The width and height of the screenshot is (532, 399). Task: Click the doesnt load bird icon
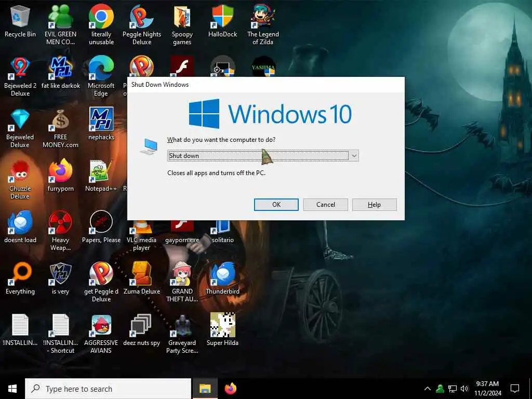(20, 227)
